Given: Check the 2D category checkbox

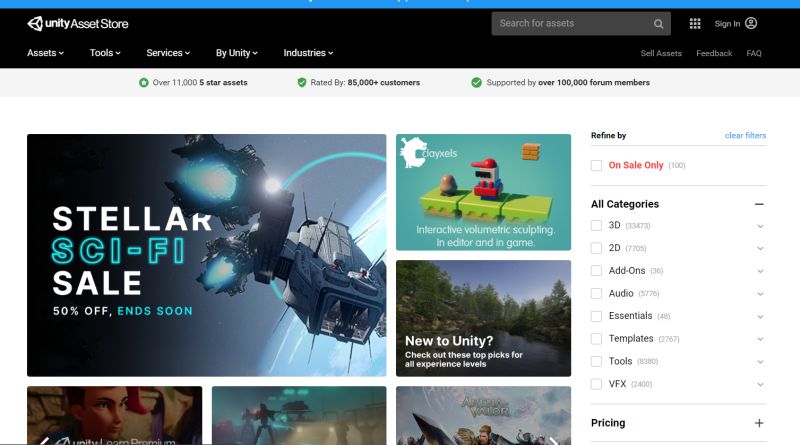Looking at the screenshot, I should pyautogui.click(x=596, y=248).
